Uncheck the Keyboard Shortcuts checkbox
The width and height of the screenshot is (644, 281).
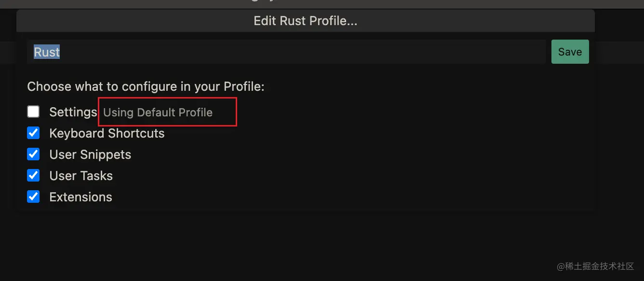pos(33,133)
